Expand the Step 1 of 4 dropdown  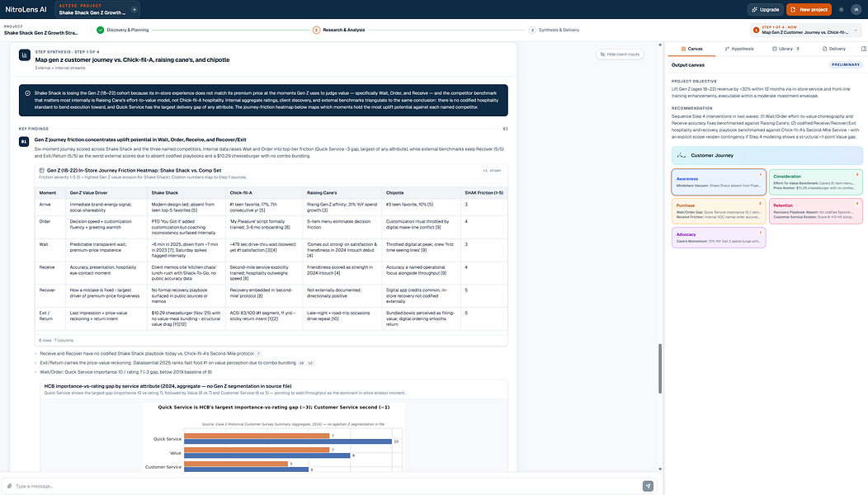[856, 30]
